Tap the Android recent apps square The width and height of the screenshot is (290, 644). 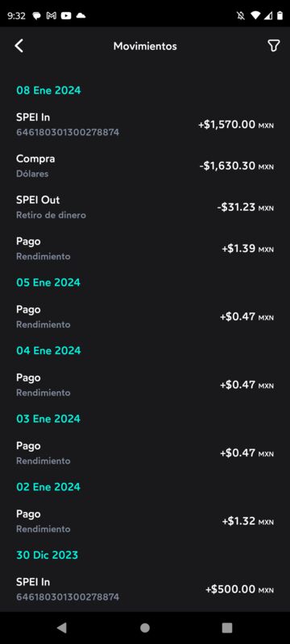(x=227, y=627)
